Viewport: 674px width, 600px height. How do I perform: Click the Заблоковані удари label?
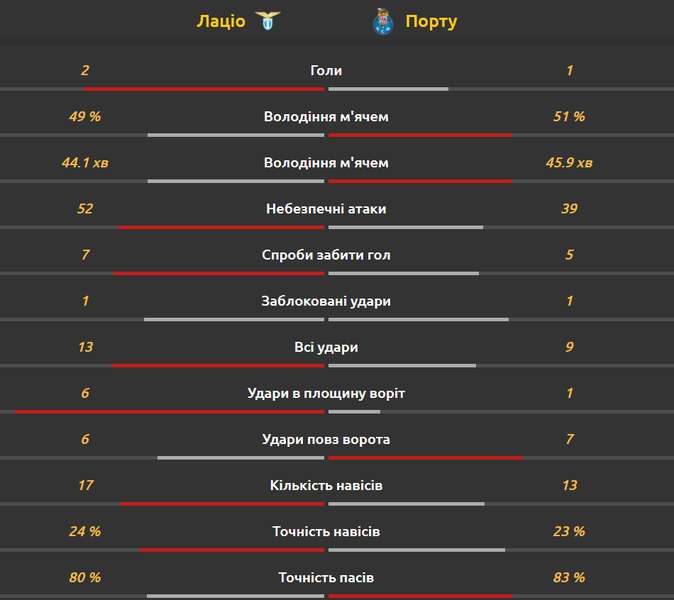point(326,301)
